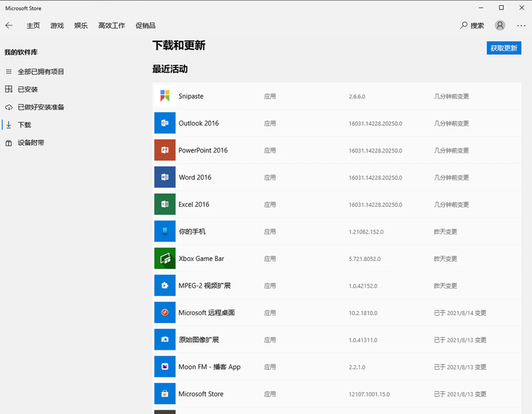
Task: Open the 娱乐 tab
Action: click(x=81, y=25)
